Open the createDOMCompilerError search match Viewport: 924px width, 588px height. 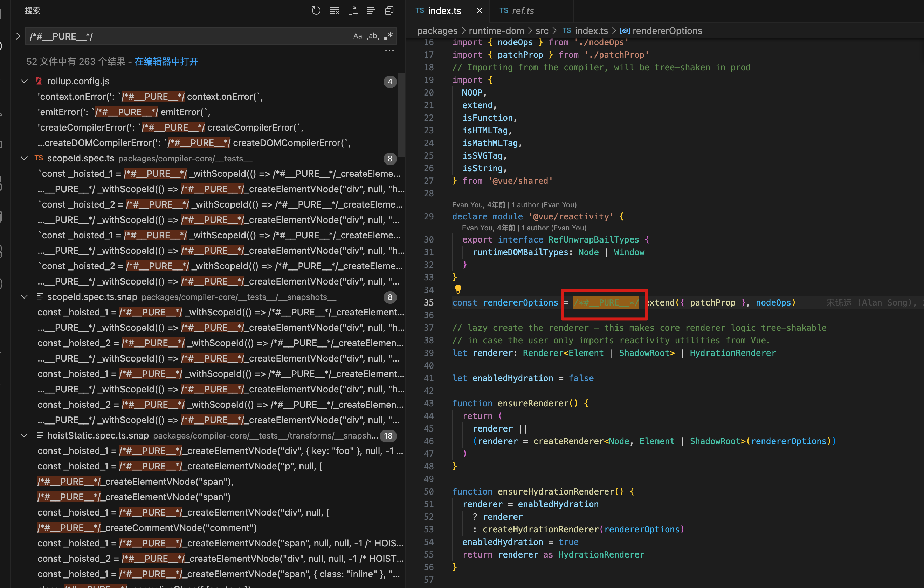pyautogui.click(x=194, y=142)
